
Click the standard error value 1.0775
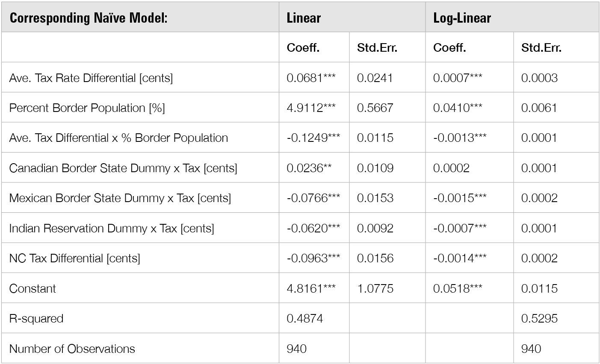(375, 289)
